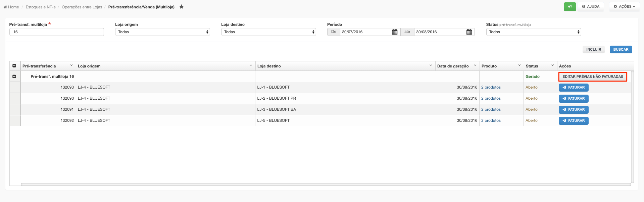Open the AÇÕES dropdown menu

(624, 7)
